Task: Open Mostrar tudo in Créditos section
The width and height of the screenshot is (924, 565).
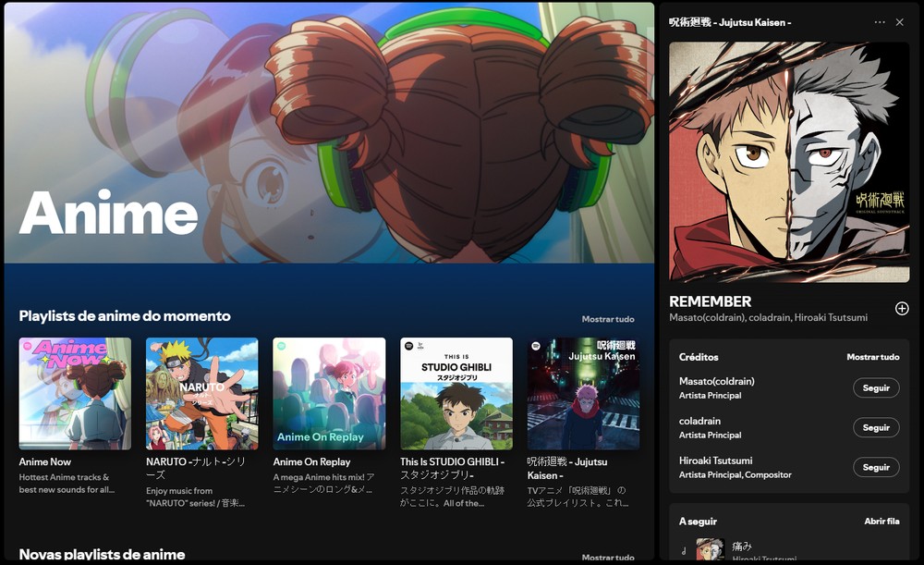Action: point(873,357)
